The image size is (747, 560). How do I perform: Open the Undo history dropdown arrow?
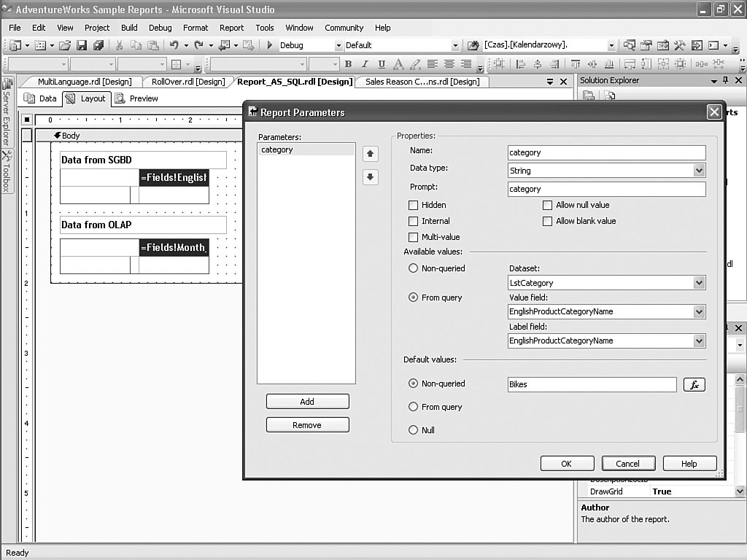pos(186,46)
